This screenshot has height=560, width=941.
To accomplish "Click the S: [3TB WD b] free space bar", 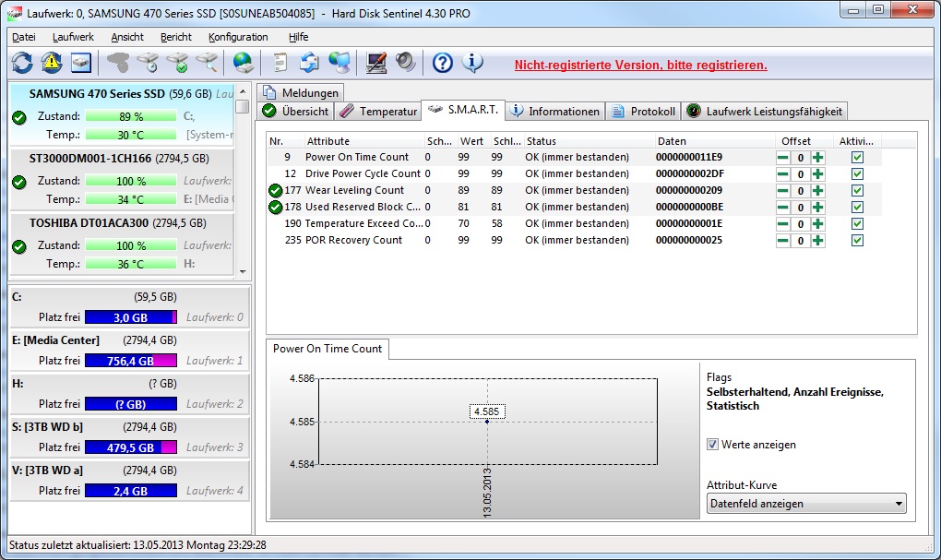I will point(131,447).
